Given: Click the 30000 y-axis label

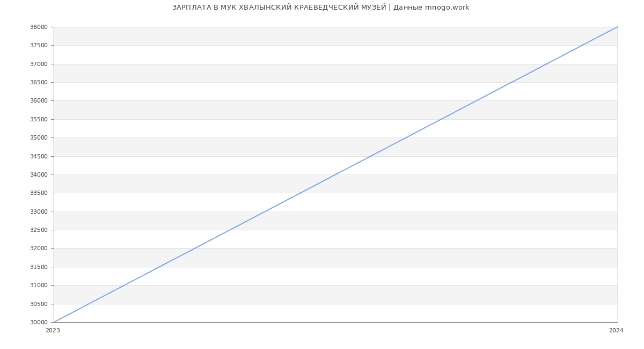Looking at the screenshot, I should [39, 322].
